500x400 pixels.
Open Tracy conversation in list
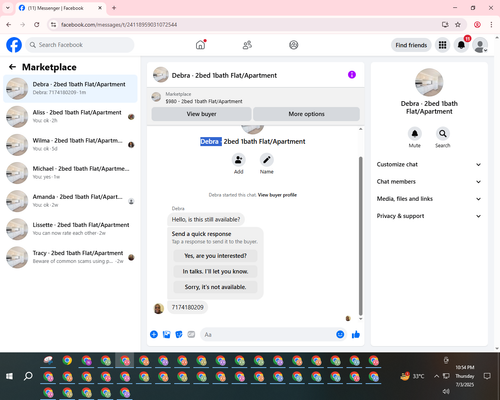point(70,257)
